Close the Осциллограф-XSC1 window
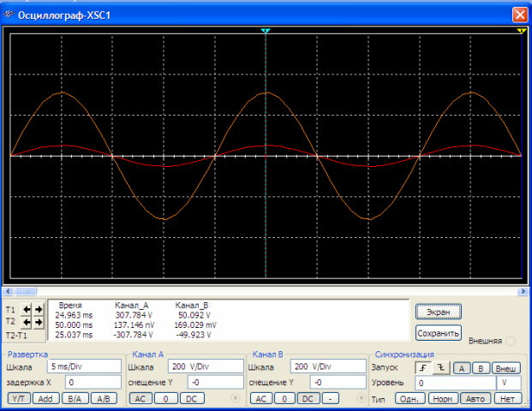The height and width of the screenshot is (411, 532). pos(520,15)
